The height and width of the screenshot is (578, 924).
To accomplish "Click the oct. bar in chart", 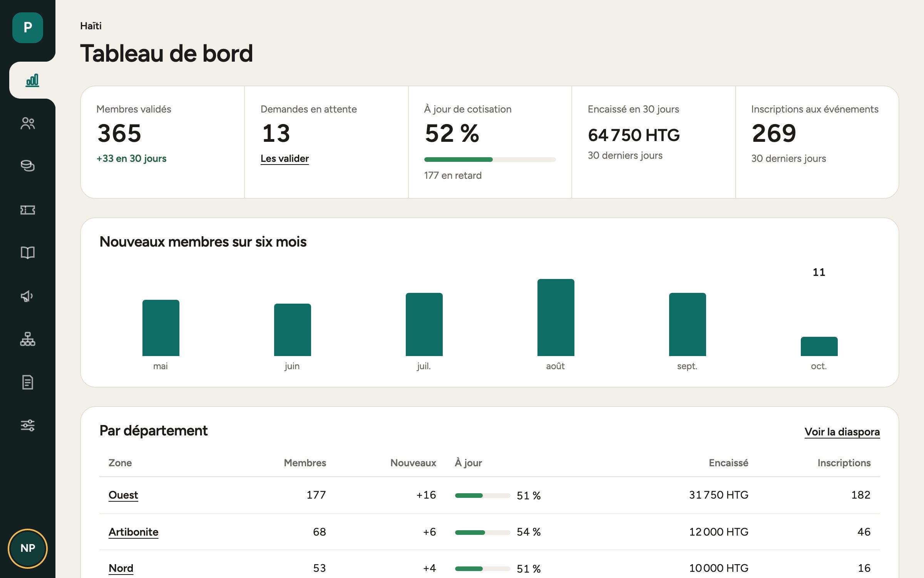I will 819,346.
